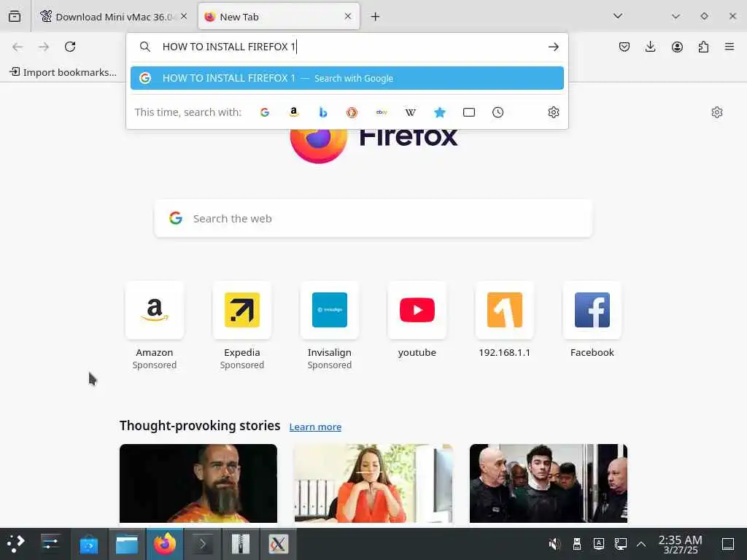Toggle muted audio volume in tray
This screenshot has width=747, height=560.
[x=554, y=544]
